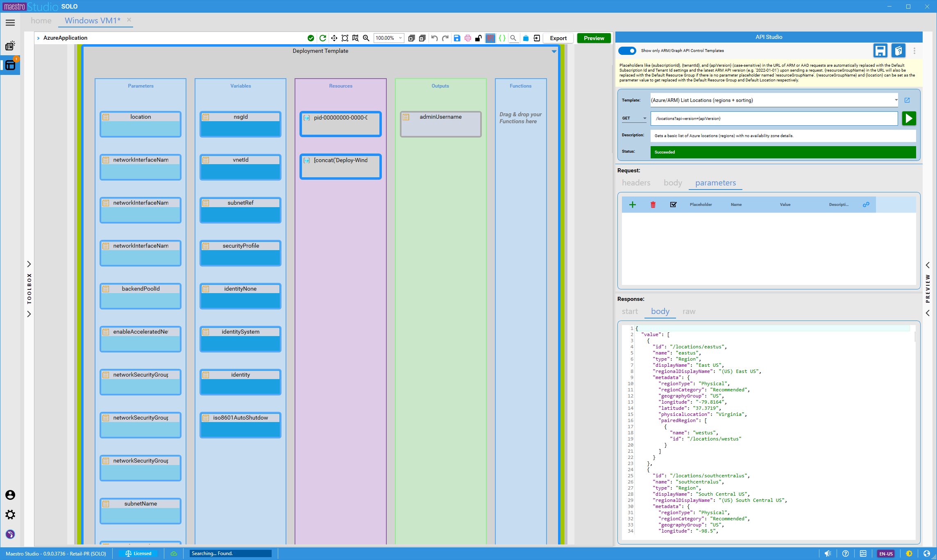
Task: Expand the AzureApplication breadcrumb chevron
Action: tap(39, 38)
